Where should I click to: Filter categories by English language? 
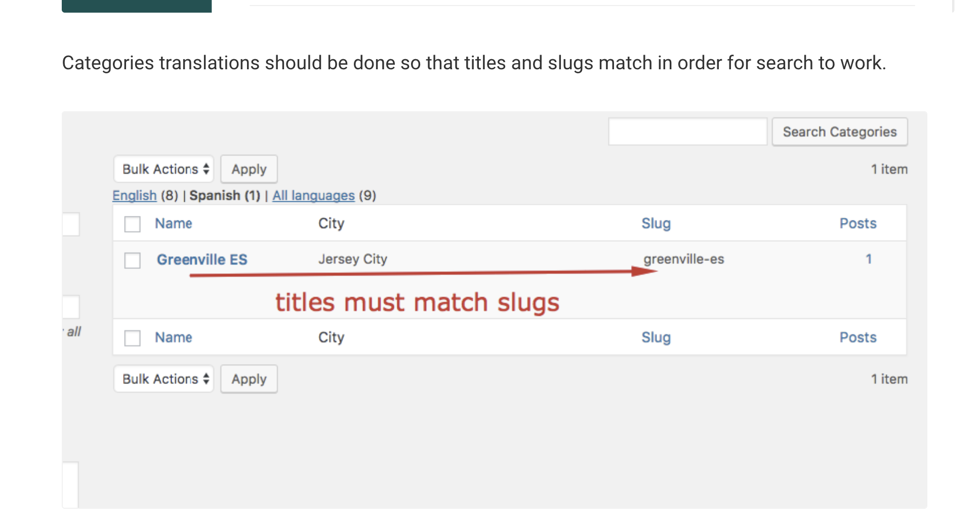[x=134, y=196]
